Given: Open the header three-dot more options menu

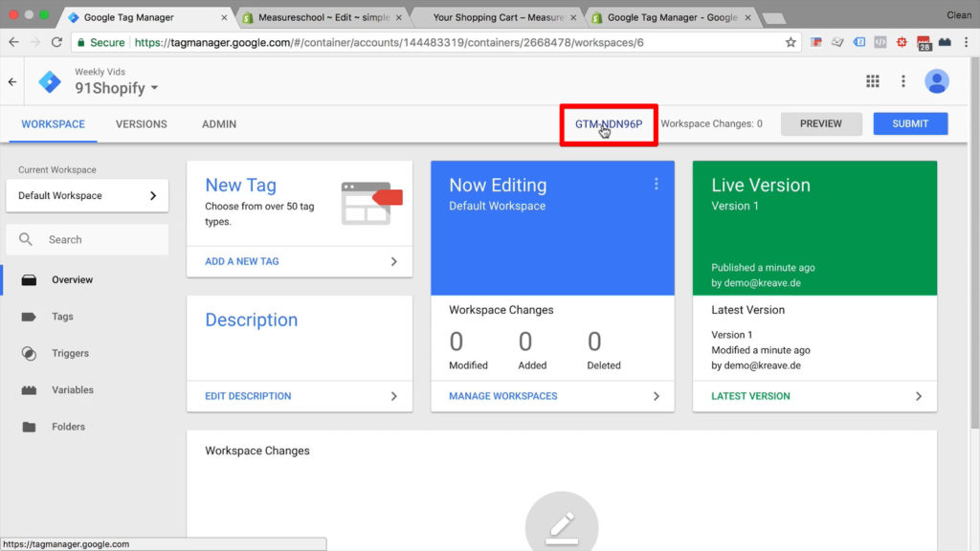Looking at the screenshot, I should [903, 81].
